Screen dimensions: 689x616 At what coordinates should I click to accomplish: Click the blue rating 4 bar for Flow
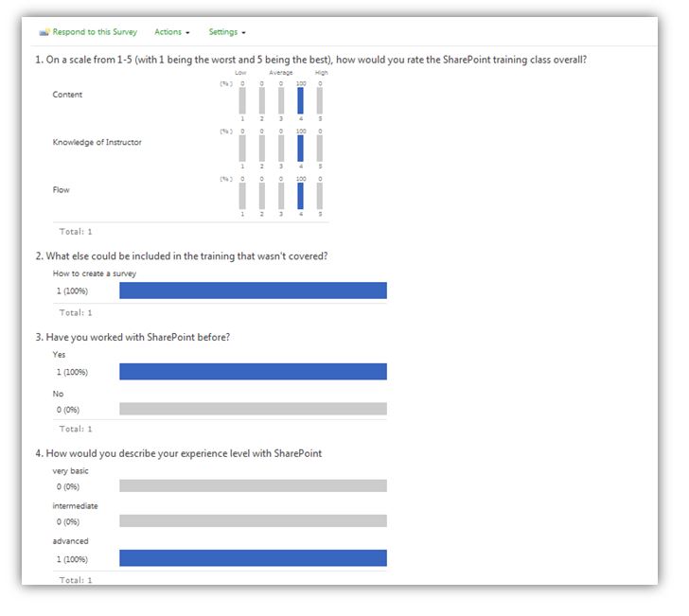coord(301,196)
